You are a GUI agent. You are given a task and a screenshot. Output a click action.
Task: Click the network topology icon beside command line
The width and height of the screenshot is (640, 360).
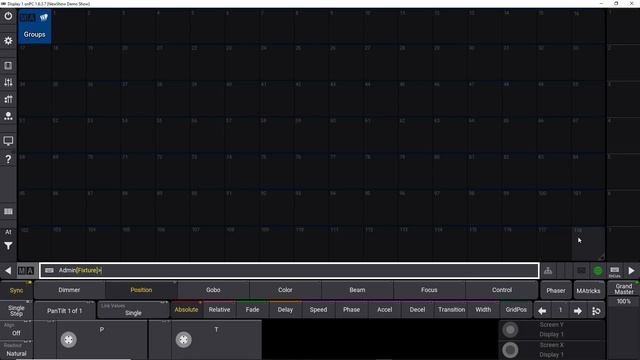(548, 271)
